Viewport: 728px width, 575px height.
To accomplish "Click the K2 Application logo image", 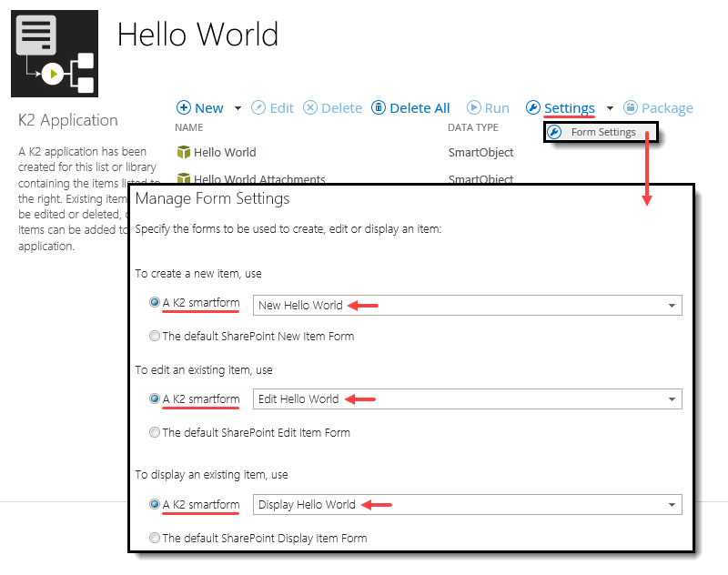I will (x=53, y=53).
